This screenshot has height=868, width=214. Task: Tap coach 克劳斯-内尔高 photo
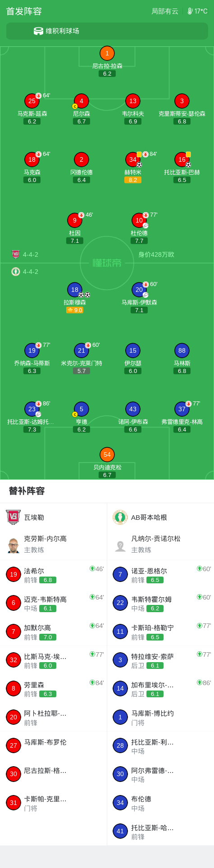coord(14,545)
